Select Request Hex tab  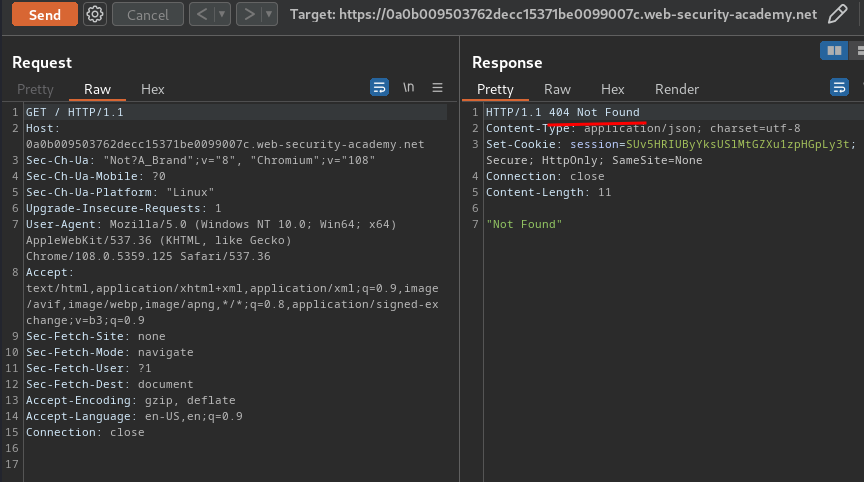tap(153, 89)
